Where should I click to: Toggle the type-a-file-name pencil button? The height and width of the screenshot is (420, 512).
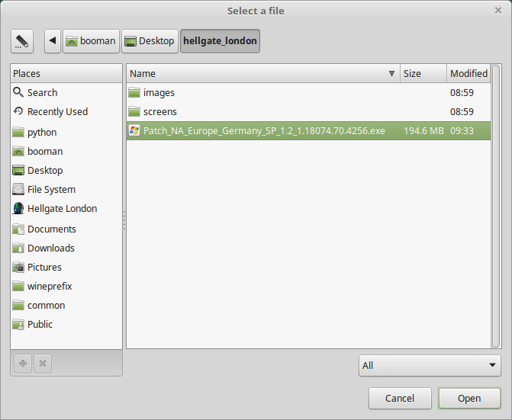(x=22, y=41)
